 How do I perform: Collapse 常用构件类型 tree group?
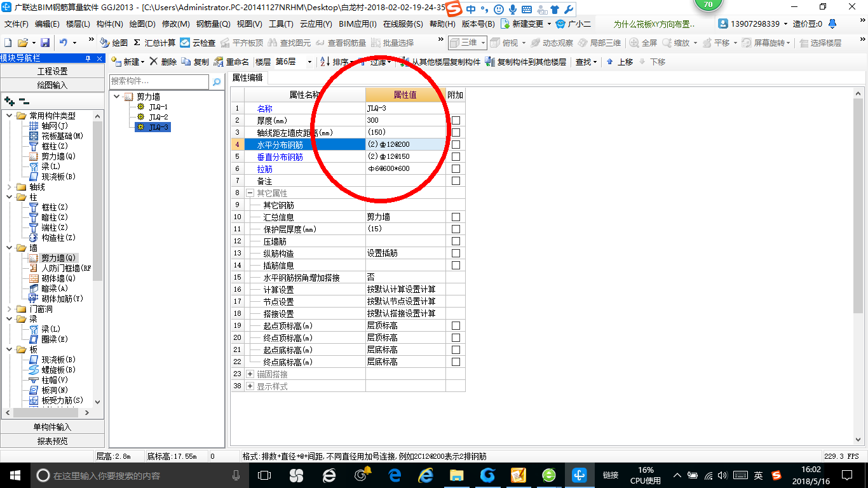pyautogui.click(x=9, y=116)
